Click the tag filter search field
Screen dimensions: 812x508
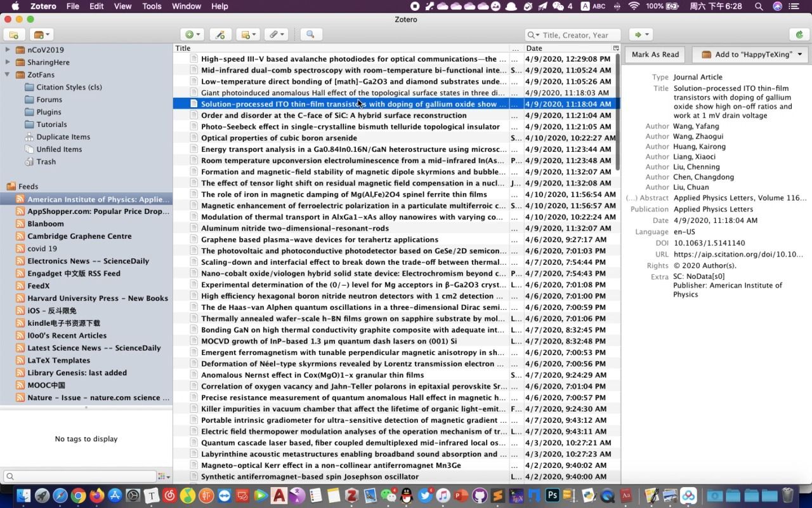point(79,476)
